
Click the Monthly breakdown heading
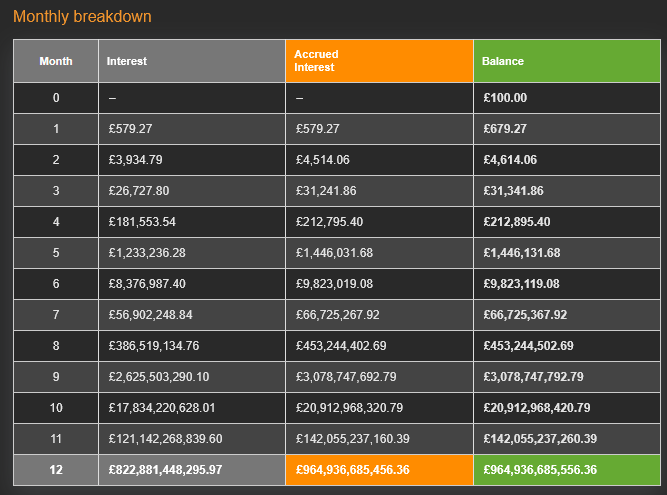tap(82, 17)
